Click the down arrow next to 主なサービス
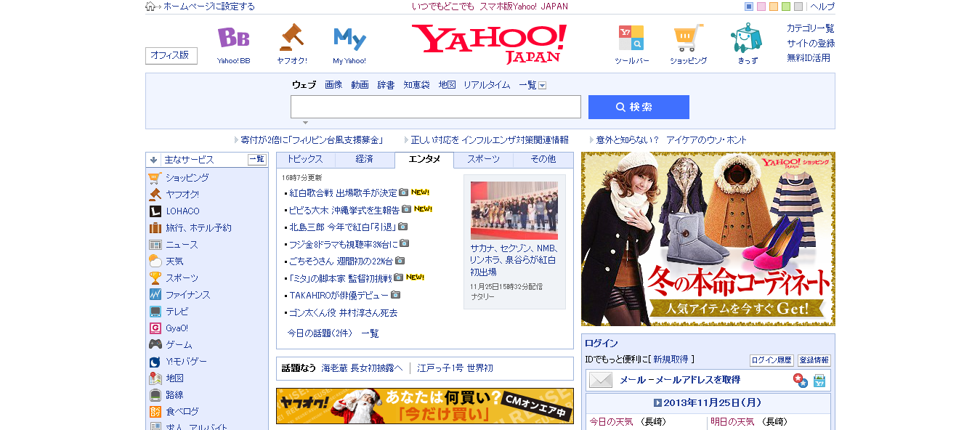Screen dimensions: 980x430 coord(153,160)
